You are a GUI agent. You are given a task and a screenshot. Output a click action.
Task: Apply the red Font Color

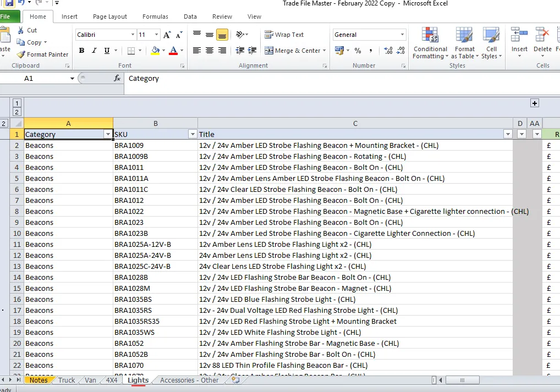(x=174, y=51)
